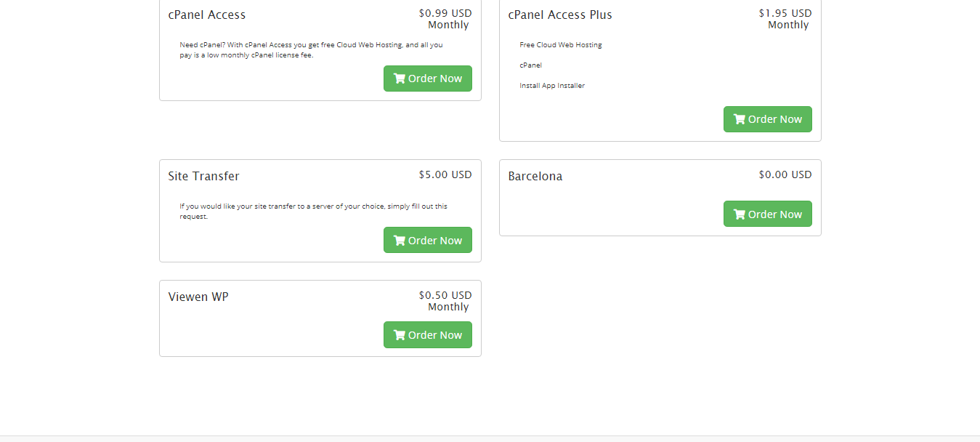Click the $0.00 USD price label
The height and width of the screenshot is (442, 980).
pos(785,174)
